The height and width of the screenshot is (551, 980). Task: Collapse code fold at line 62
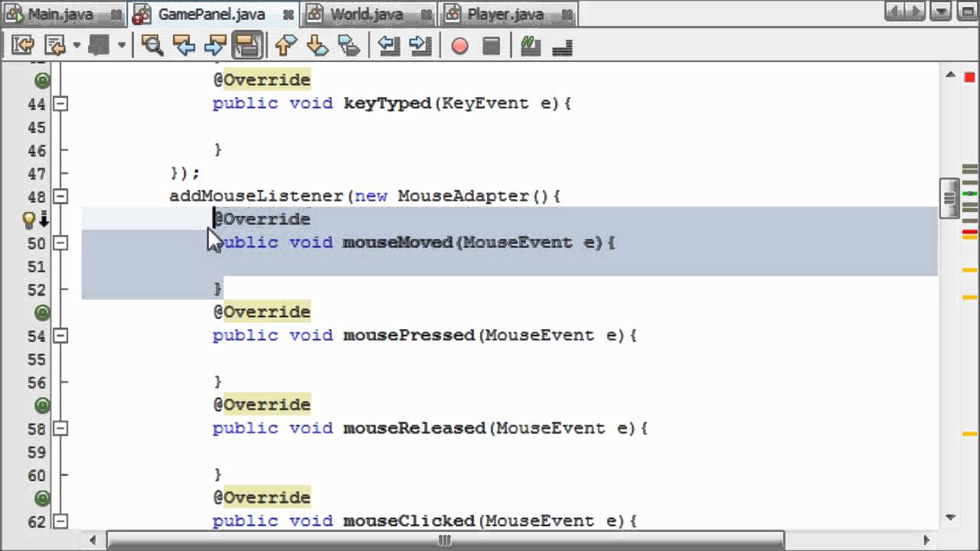point(60,521)
